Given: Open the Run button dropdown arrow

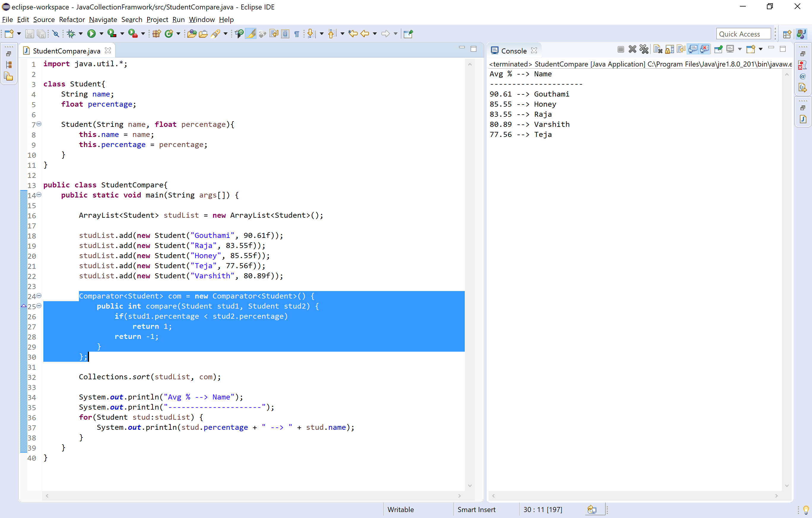Looking at the screenshot, I should pos(101,34).
